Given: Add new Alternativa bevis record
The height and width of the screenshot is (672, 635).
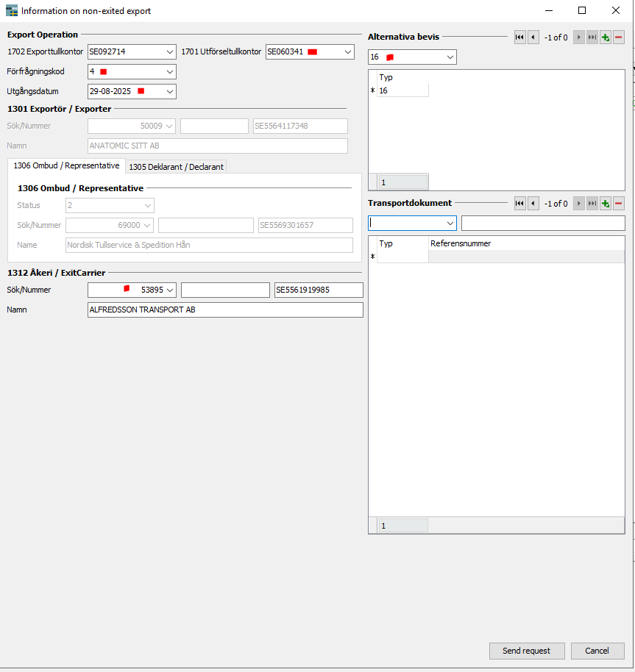Looking at the screenshot, I should point(606,37).
